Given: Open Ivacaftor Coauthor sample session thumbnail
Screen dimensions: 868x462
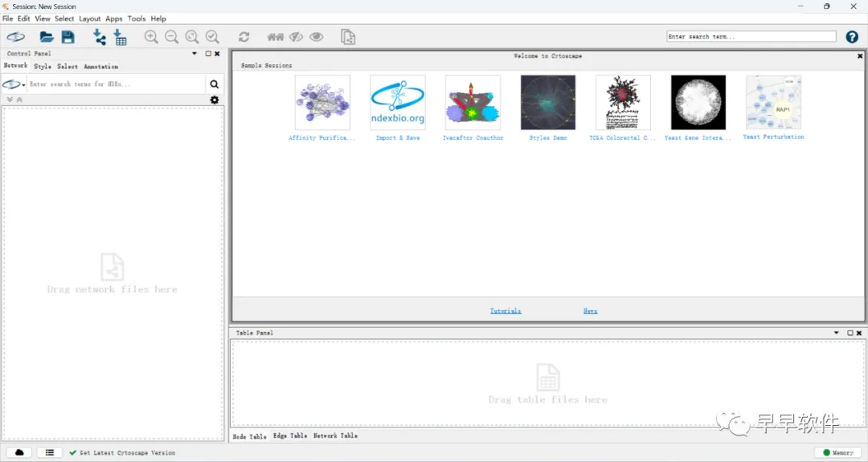Looking at the screenshot, I should (x=473, y=102).
